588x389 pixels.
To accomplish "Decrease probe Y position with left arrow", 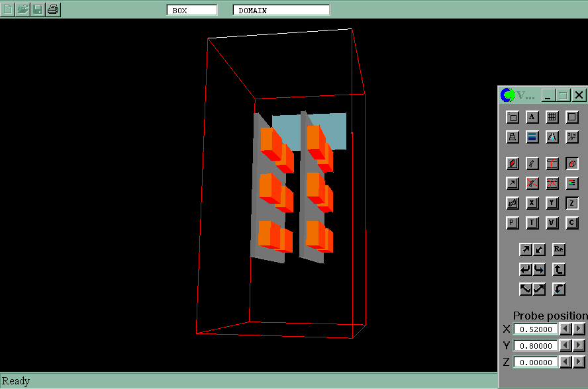I will tap(565, 345).
